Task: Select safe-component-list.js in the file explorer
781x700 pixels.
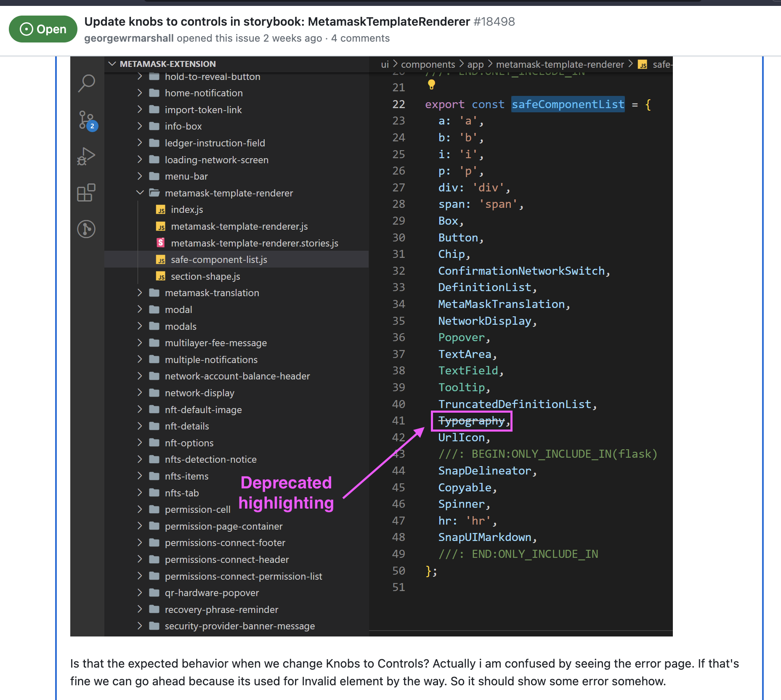Action: (219, 260)
